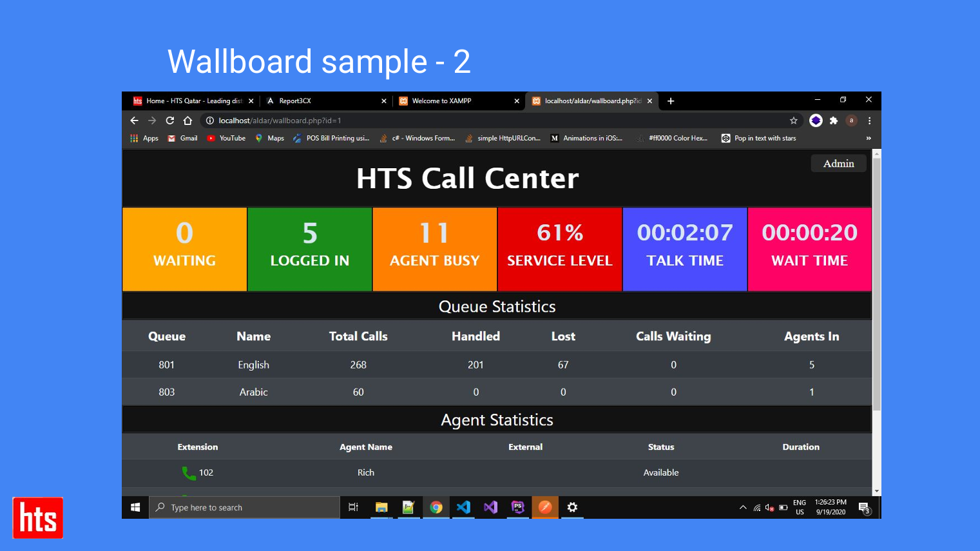Click the back navigation arrow
This screenshot has width=980, height=551.
coord(135,121)
